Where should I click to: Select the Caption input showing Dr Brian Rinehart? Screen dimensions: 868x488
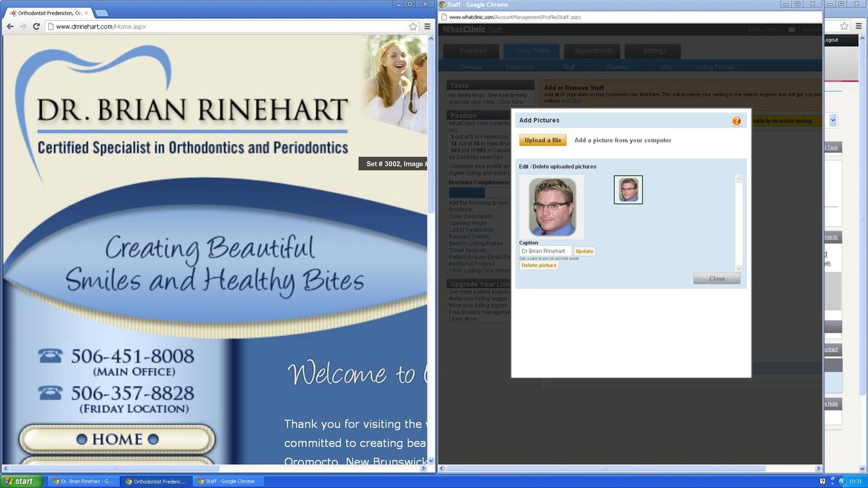(545, 251)
